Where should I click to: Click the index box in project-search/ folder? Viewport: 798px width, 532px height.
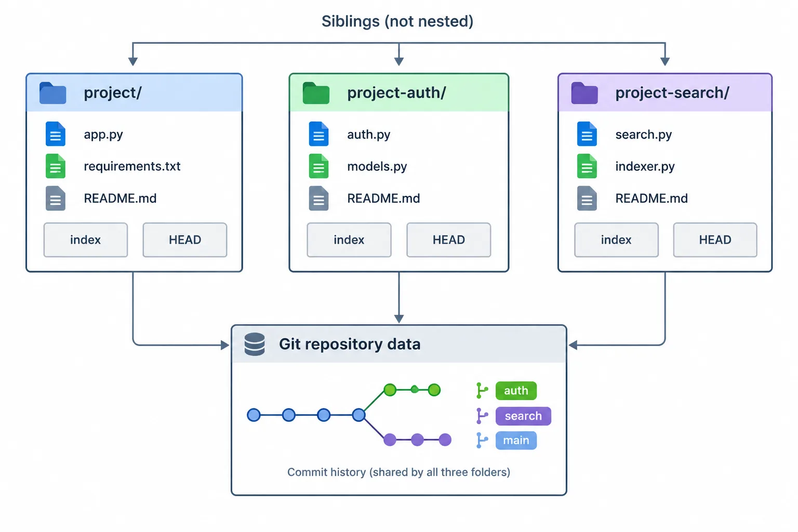[x=616, y=240]
